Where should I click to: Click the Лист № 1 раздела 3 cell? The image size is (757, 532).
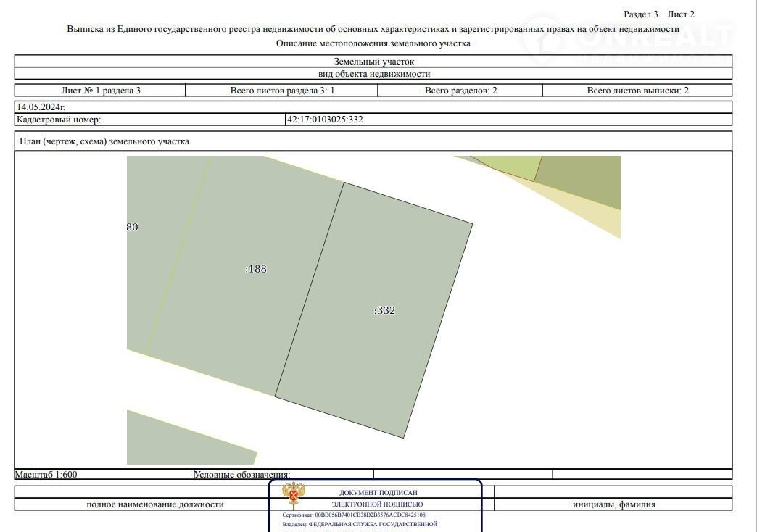point(101,91)
